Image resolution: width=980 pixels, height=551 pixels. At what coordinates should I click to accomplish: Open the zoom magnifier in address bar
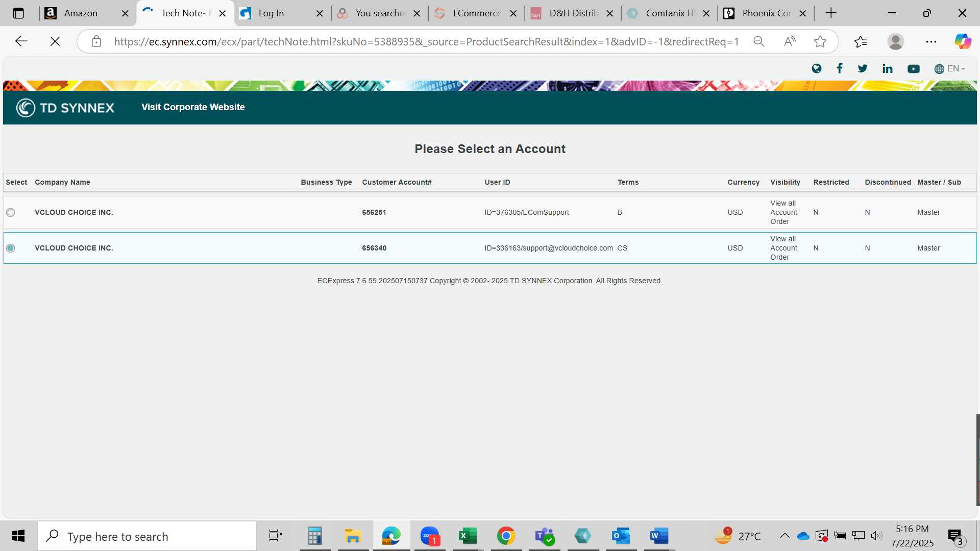759,41
